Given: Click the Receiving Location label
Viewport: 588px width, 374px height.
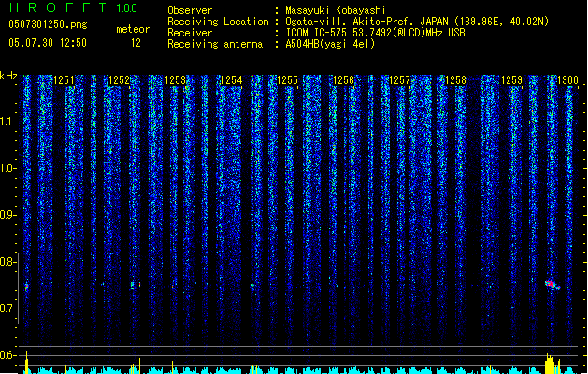Looking at the screenshot, I should click(x=218, y=22).
